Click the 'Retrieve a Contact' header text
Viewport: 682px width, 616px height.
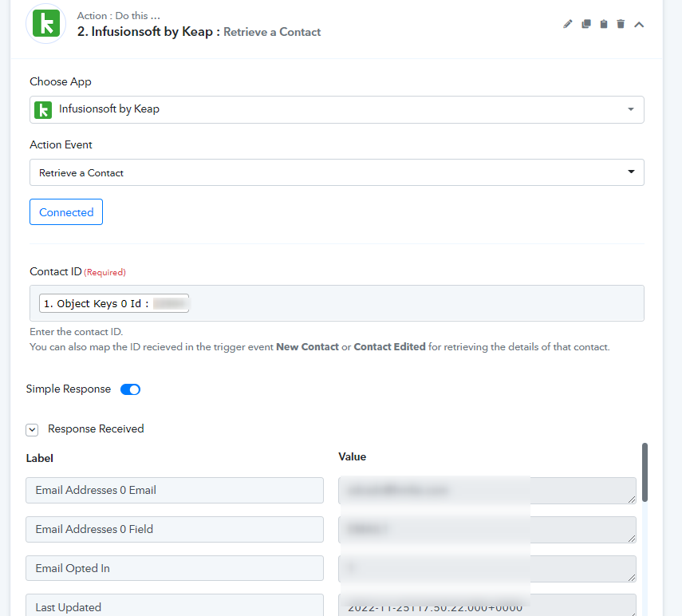[x=272, y=32]
